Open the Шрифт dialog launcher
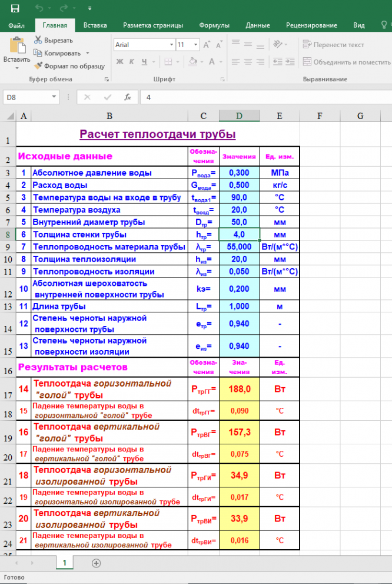Image resolution: width=392 pixels, height=584 pixels. coord(222,80)
